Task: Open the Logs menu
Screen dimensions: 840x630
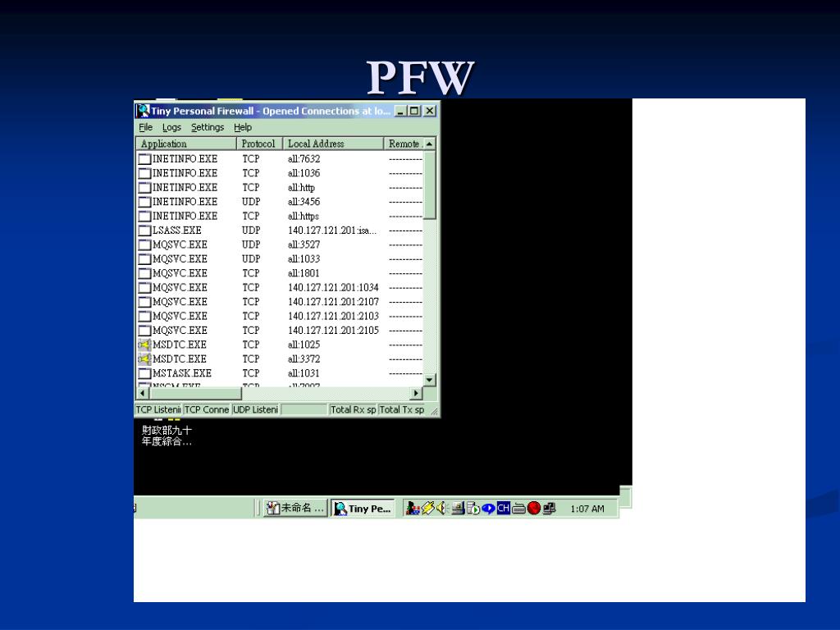Action: point(171,127)
